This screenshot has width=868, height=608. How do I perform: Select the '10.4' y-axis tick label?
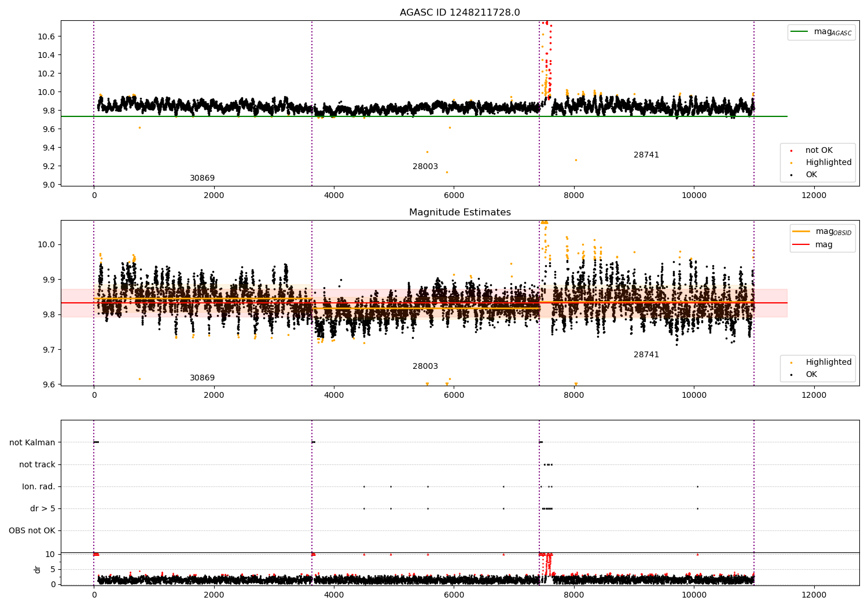pyautogui.click(x=46, y=55)
